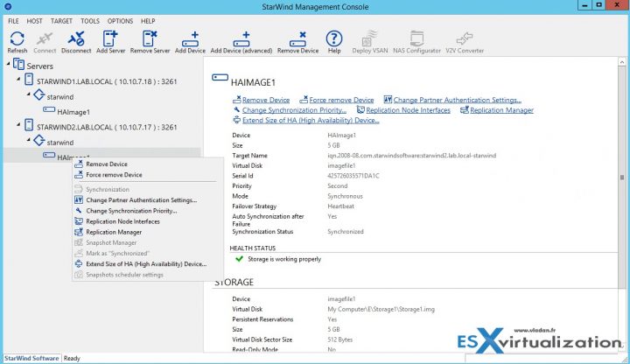
Task: Click the V2V Converter icon
Action: point(465,39)
